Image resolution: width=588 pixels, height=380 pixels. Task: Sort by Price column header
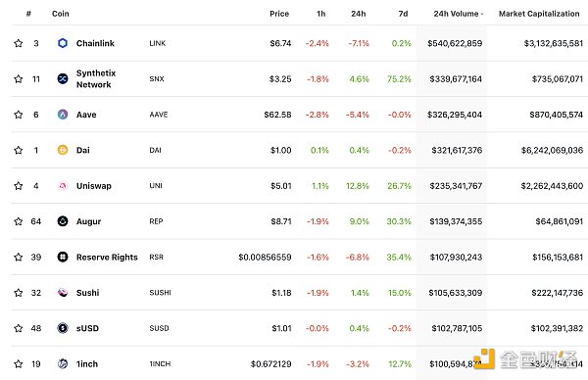(279, 14)
